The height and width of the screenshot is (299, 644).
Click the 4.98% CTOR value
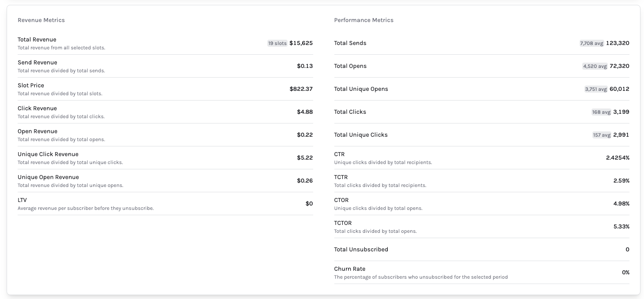tap(621, 204)
